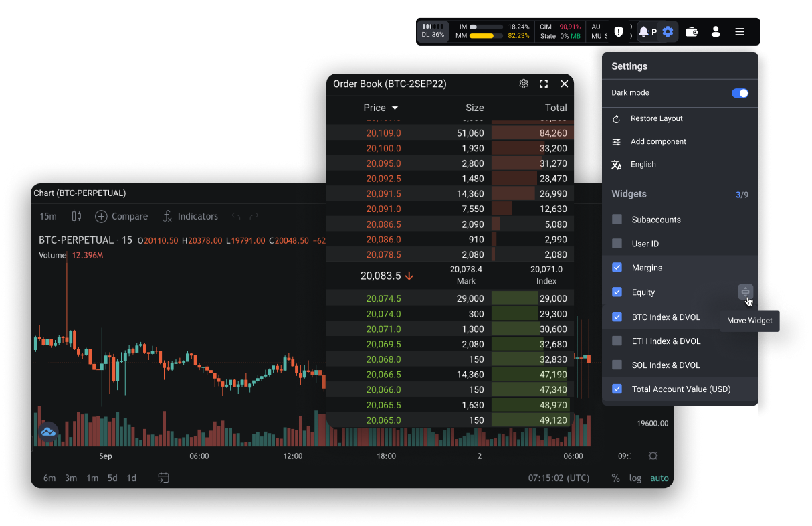Click the Move Widget handle for Equity
Screen dimensions: 812x526
point(745,292)
